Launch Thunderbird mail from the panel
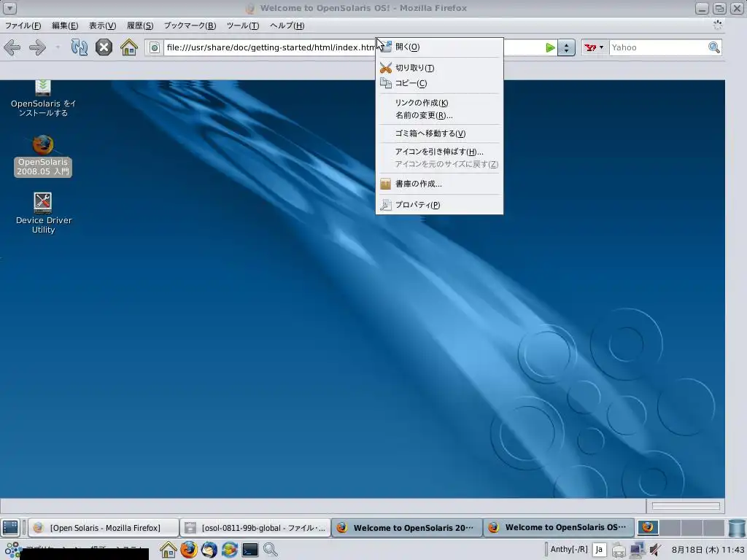The height and width of the screenshot is (560, 747). (209, 550)
